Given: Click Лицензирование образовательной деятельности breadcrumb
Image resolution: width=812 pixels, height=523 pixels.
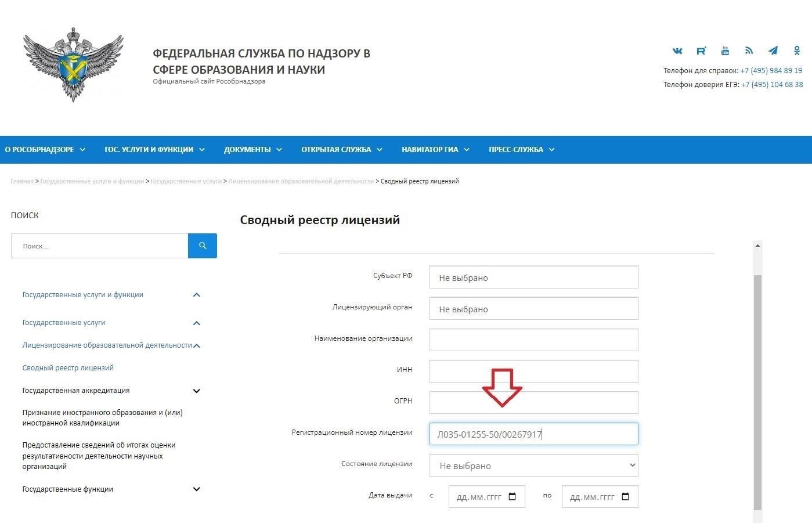Looking at the screenshot, I should 301,181.
